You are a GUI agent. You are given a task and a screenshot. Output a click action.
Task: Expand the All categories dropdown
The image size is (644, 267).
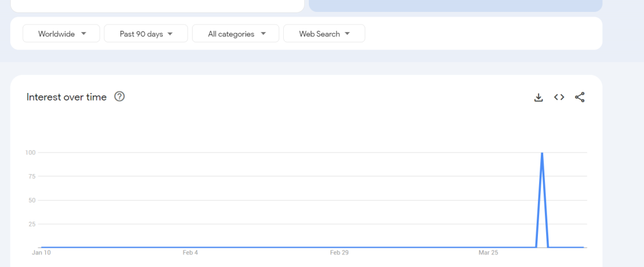[236, 33]
